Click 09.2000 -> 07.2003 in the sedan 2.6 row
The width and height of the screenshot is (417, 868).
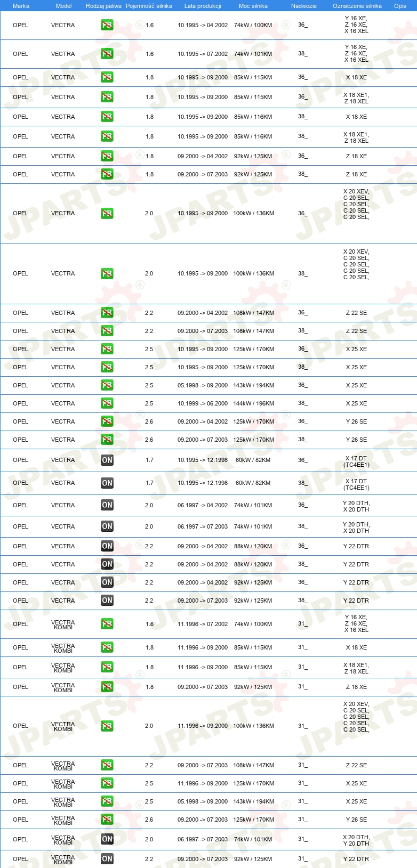[x=203, y=440]
